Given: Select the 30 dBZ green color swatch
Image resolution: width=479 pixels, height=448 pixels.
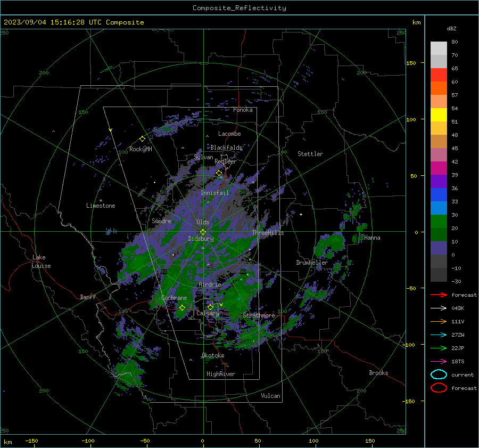Looking at the screenshot, I should [439, 221].
